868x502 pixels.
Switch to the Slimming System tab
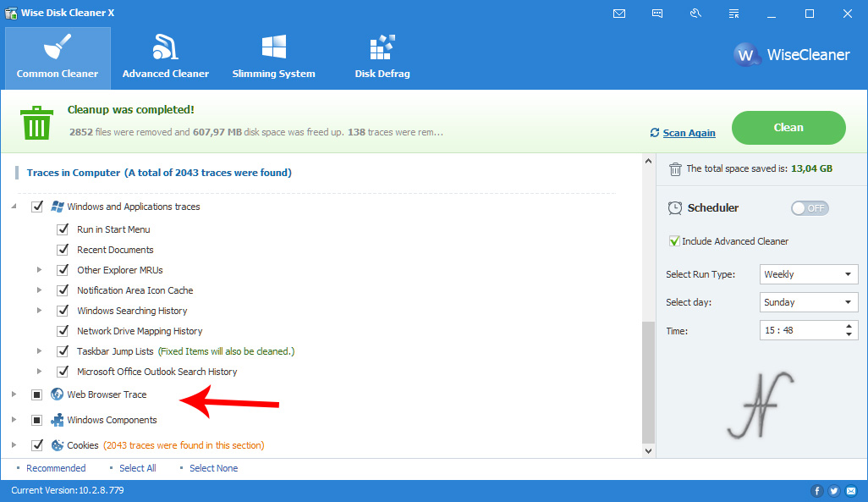tap(273, 58)
